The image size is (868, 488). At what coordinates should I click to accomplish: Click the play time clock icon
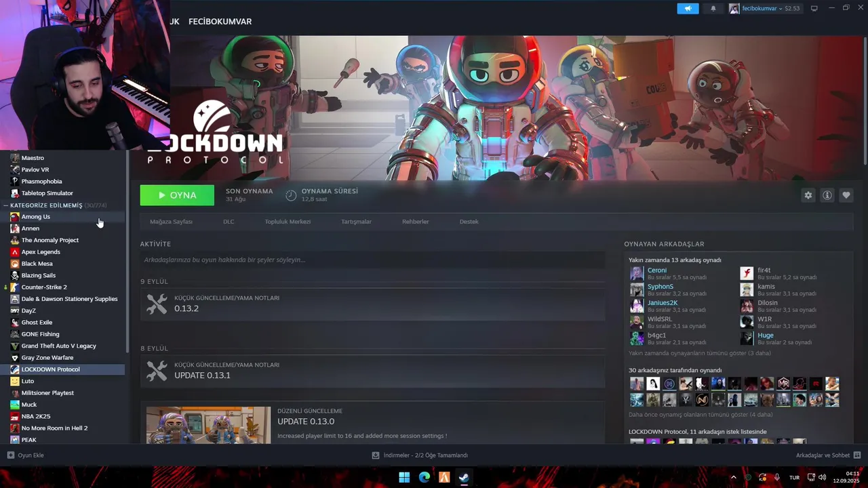click(291, 195)
